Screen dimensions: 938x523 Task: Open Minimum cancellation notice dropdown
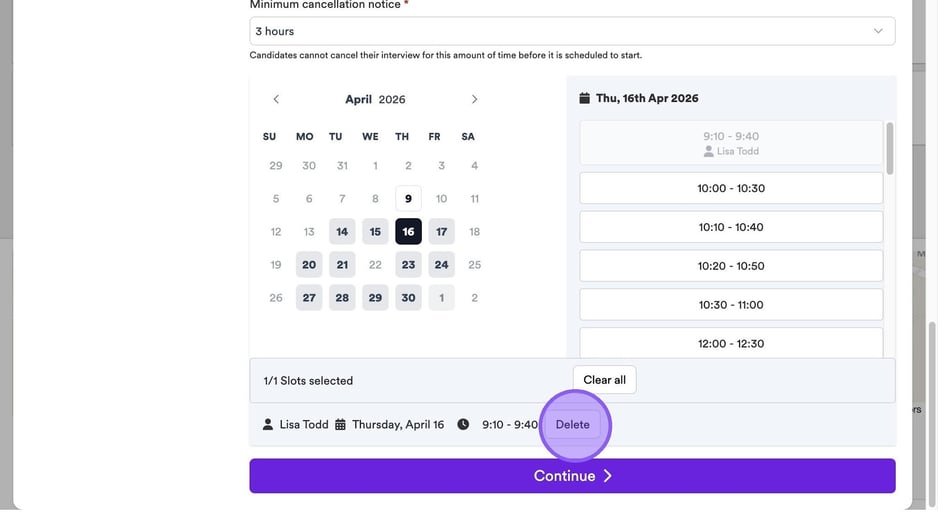(572, 31)
